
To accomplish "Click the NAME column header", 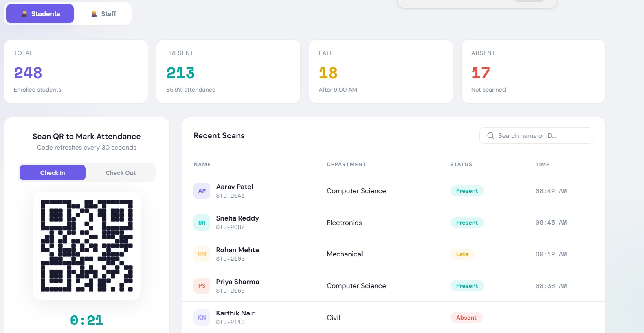I will (x=202, y=164).
